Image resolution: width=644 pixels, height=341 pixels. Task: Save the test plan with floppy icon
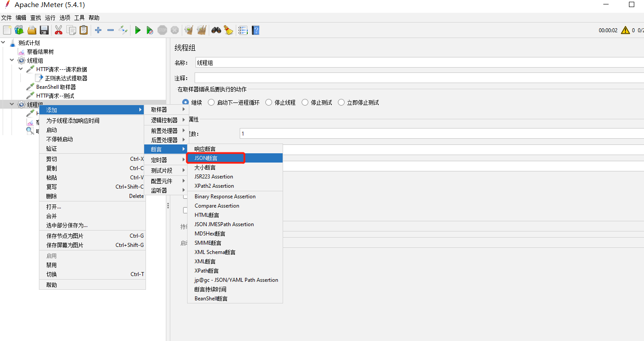(44, 30)
